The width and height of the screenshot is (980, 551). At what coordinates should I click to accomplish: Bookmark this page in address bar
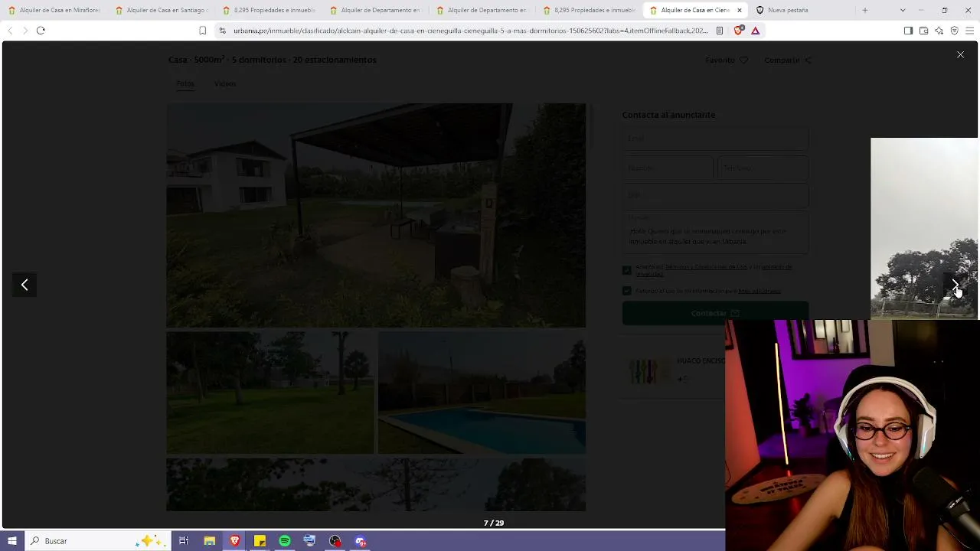coord(202,31)
